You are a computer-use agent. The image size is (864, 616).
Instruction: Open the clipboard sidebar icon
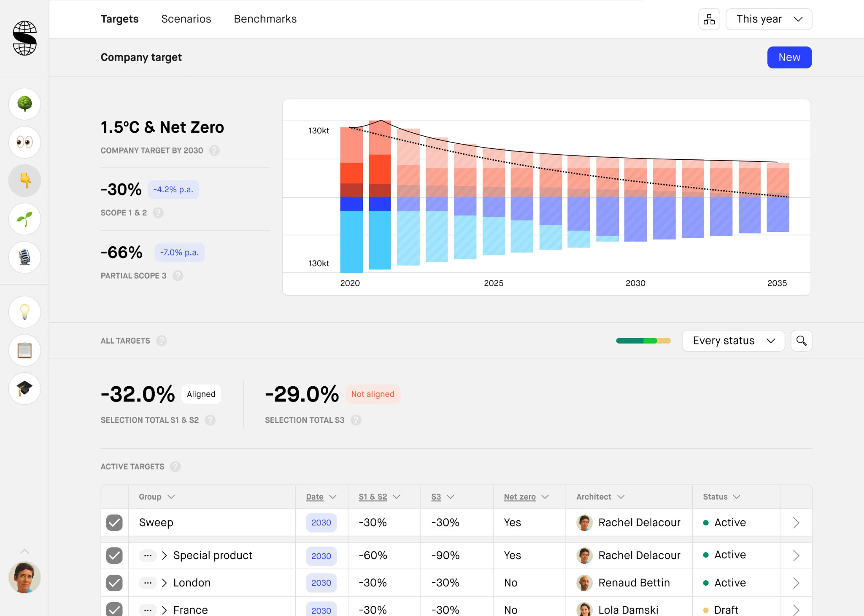click(24, 350)
